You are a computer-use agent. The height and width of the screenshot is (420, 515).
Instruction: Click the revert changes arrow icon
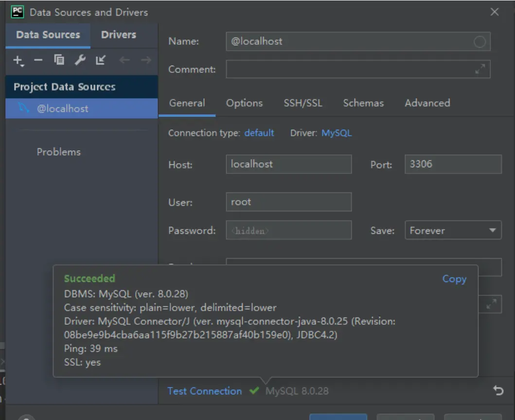498,390
